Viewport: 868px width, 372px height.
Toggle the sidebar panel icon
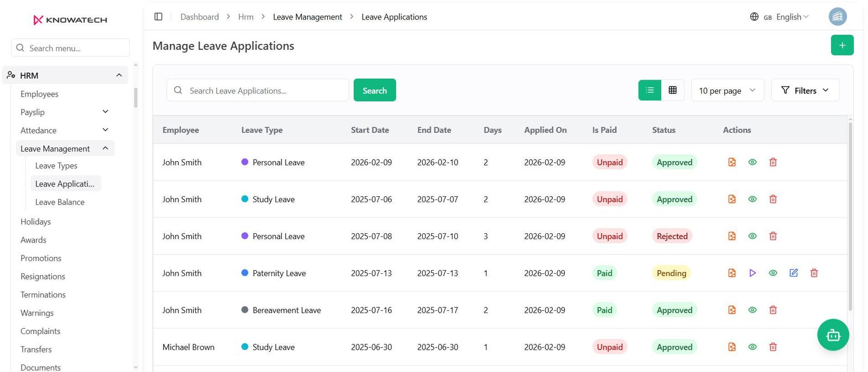point(158,17)
